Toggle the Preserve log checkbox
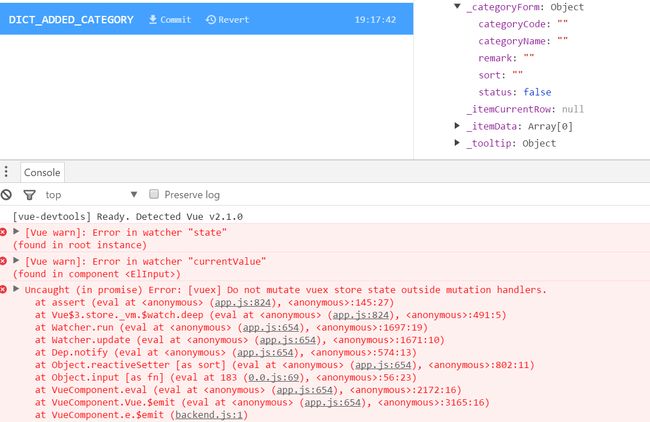 pyautogui.click(x=154, y=194)
